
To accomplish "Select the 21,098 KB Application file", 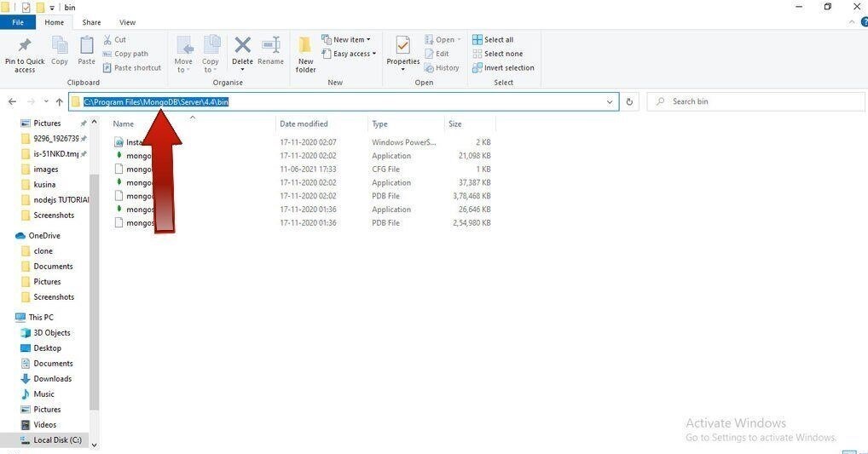I will 302,156.
